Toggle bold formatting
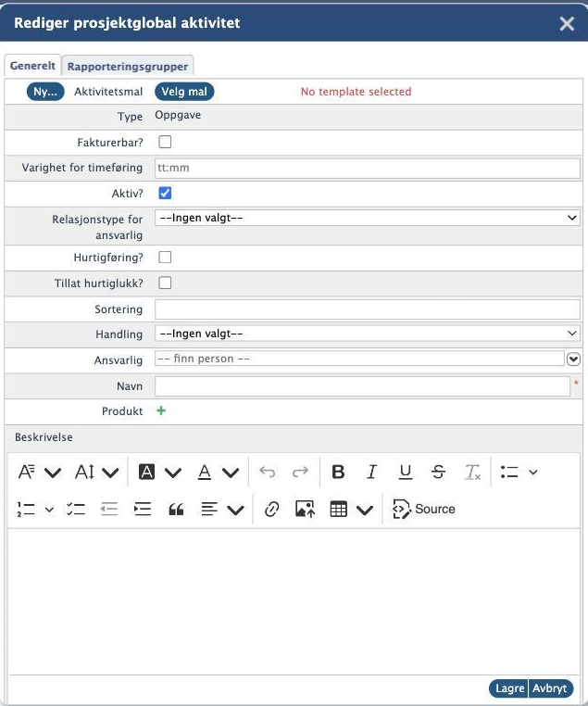Viewport: 588px width, 706px height. tap(338, 472)
